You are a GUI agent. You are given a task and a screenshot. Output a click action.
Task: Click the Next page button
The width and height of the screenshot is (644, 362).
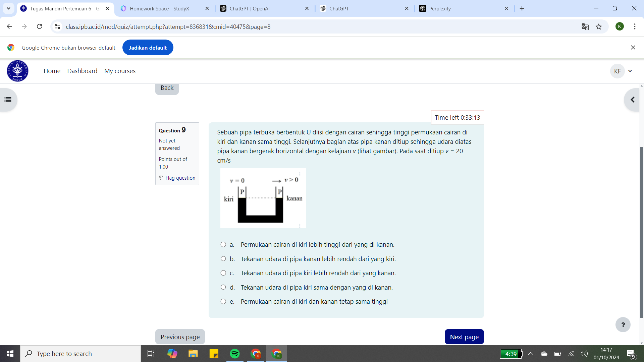(x=464, y=337)
